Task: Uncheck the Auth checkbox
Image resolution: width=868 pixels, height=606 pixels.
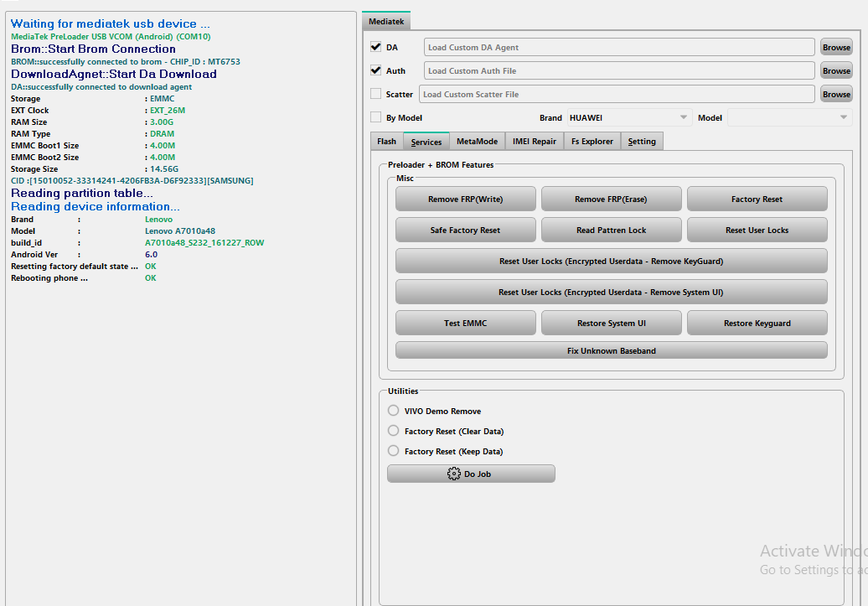Action: coord(376,70)
